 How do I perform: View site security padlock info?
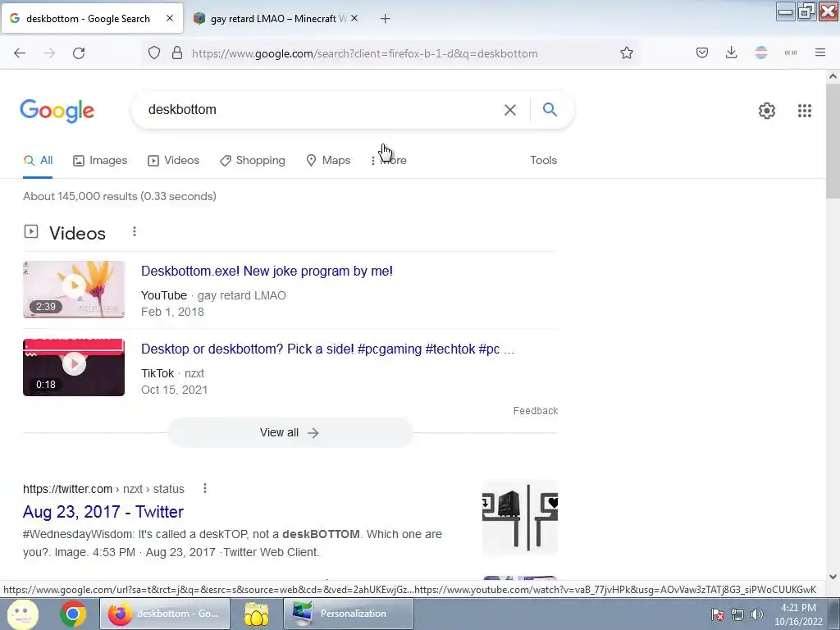pos(177,53)
